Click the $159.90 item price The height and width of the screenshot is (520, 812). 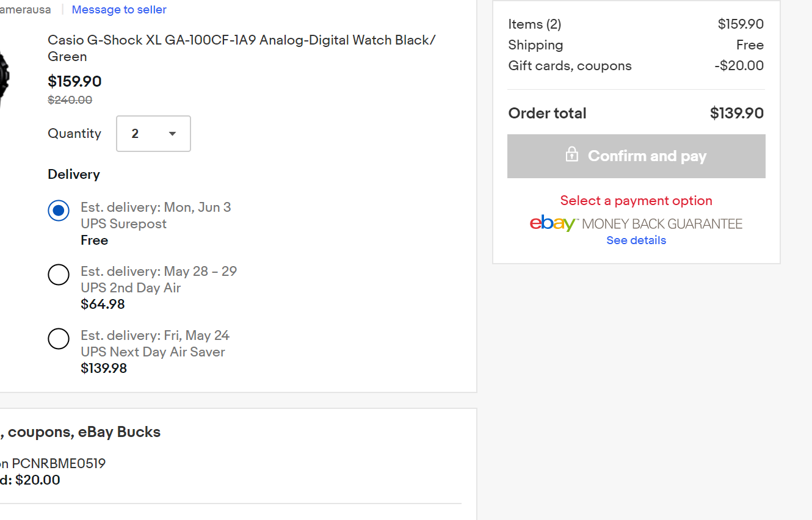(74, 81)
